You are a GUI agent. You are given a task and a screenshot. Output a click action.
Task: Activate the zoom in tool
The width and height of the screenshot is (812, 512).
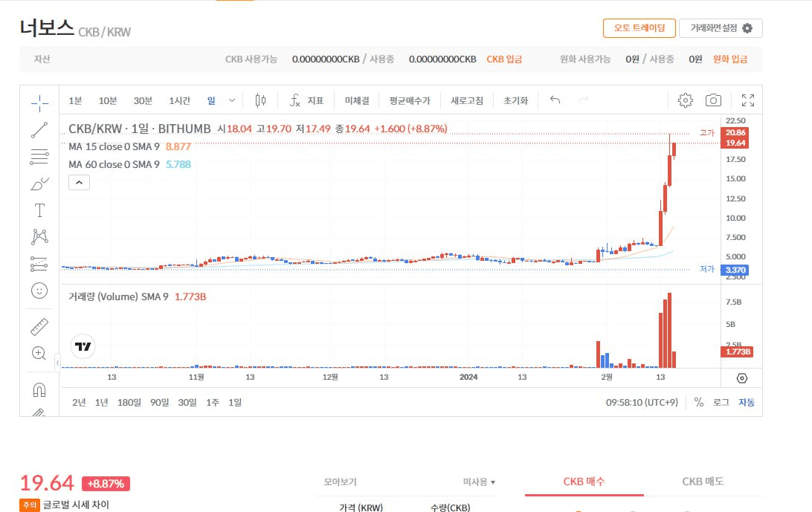pyautogui.click(x=39, y=354)
